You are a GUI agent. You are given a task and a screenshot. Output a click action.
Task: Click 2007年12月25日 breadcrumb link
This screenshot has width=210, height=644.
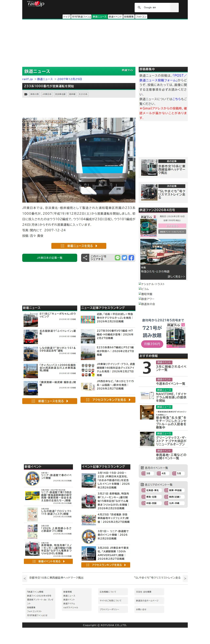[x=70, y=79]
